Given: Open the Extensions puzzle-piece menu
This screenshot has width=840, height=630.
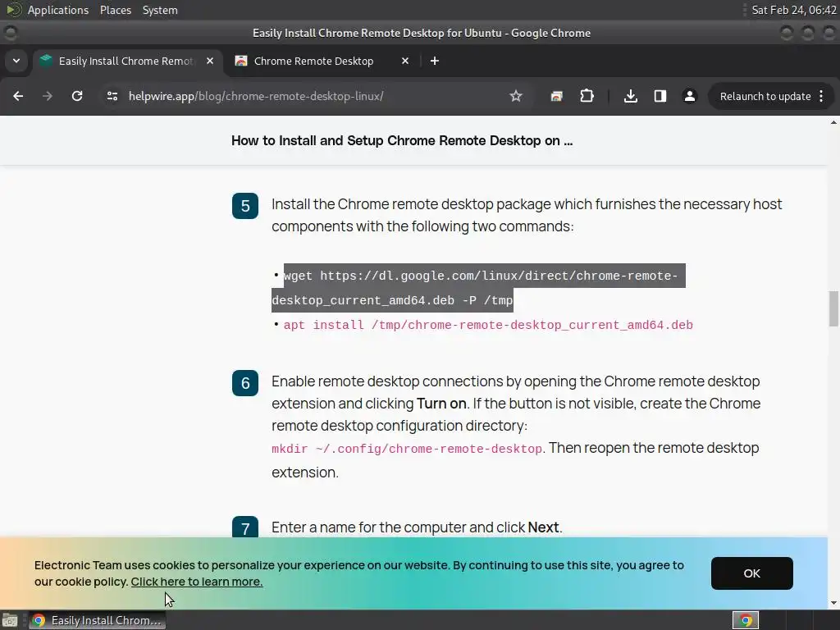Looking at the screenshot, I should 587,96.
